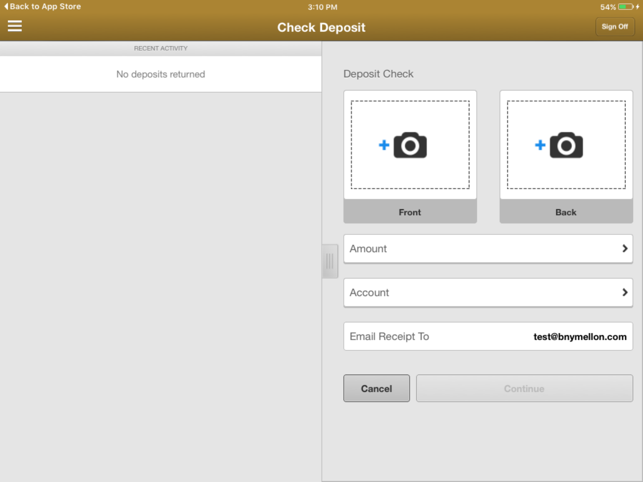Tap the Back check photo placeholder

[x=566, y=145]
